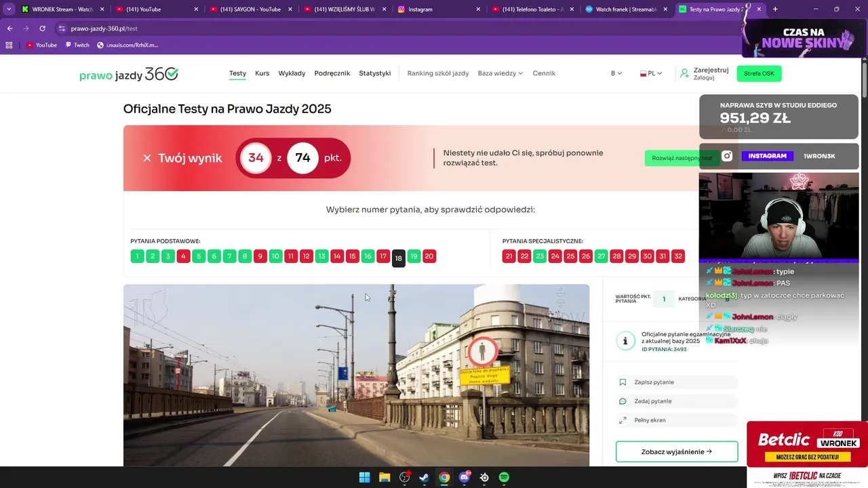Screen dimensions: 868x488
Task: Click the Pełny ekran expand icon
Action: point(623,420)
